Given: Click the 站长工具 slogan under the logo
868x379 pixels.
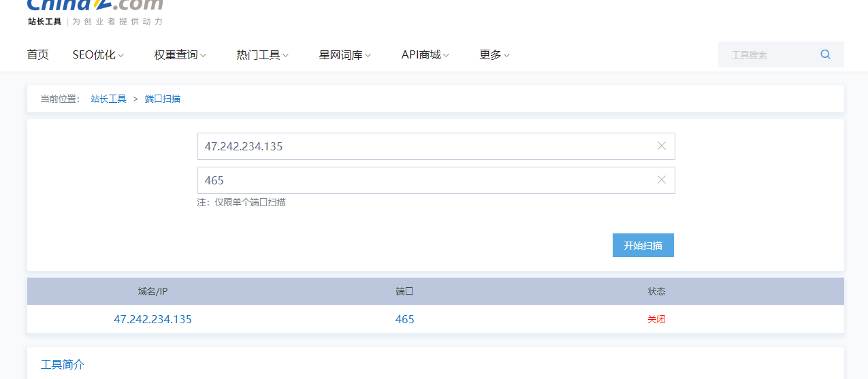Looking at the screenshot, I should point(95,21).
